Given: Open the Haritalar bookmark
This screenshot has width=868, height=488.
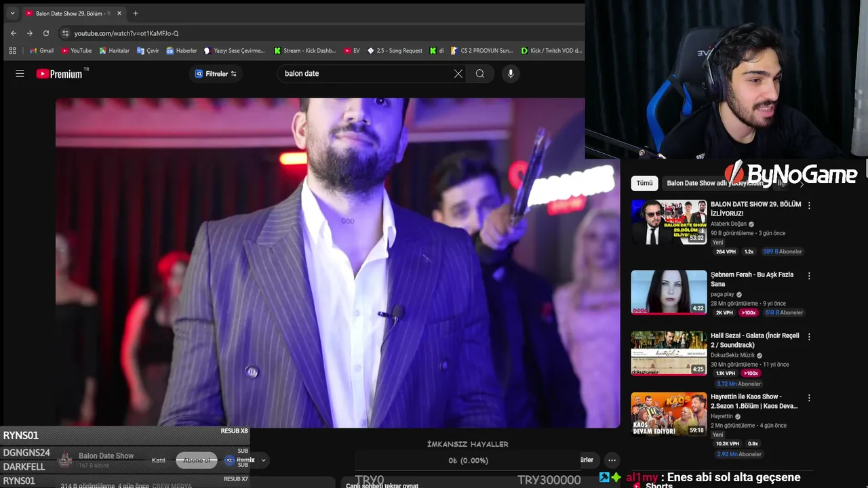Looking at the screenshot, I should pos(114,51).
